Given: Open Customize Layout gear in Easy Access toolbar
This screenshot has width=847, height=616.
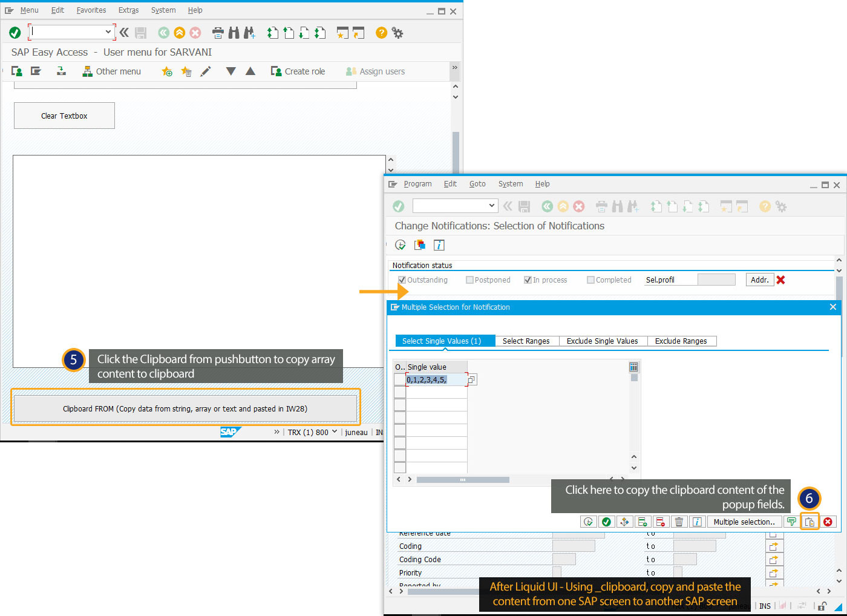Looking at the screenshot, I should tap(397, 33).
